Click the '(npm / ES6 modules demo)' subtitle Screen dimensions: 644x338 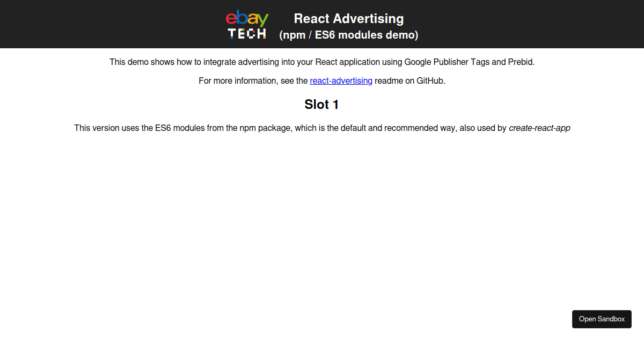[348, 35]
